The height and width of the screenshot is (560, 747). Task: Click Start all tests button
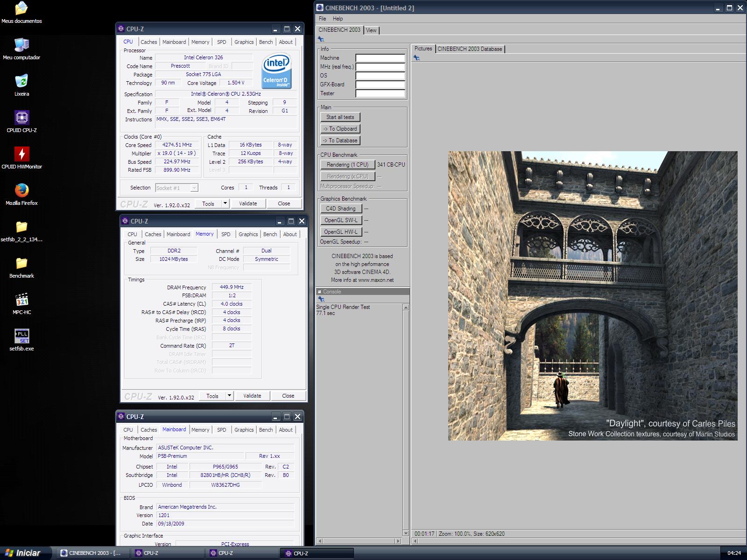tap(340, 117)
